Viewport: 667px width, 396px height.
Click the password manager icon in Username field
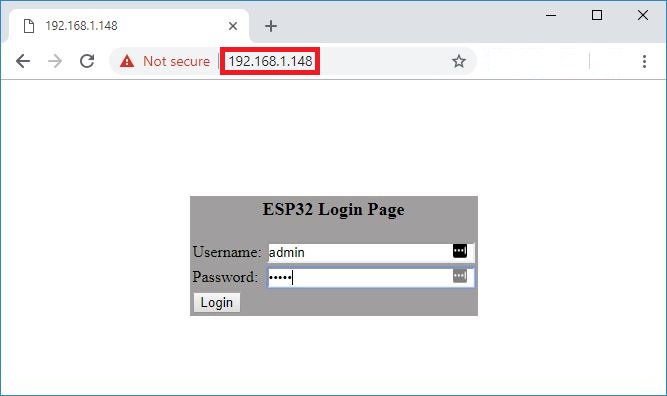coord(460,251)
